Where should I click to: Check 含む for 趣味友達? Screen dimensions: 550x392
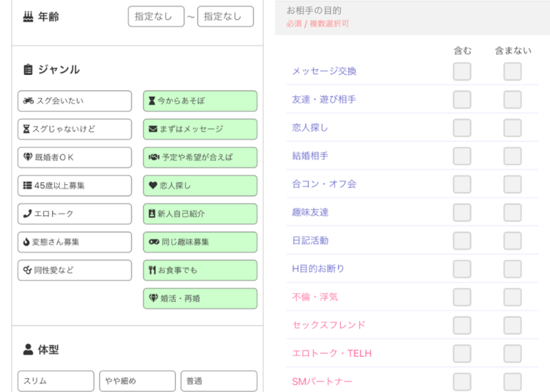click(462, 213)
